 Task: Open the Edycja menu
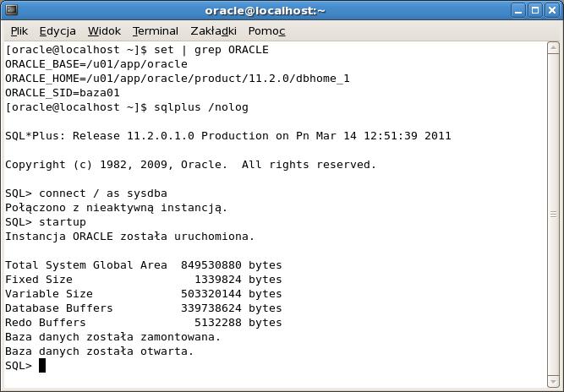(x=57, y=31)
